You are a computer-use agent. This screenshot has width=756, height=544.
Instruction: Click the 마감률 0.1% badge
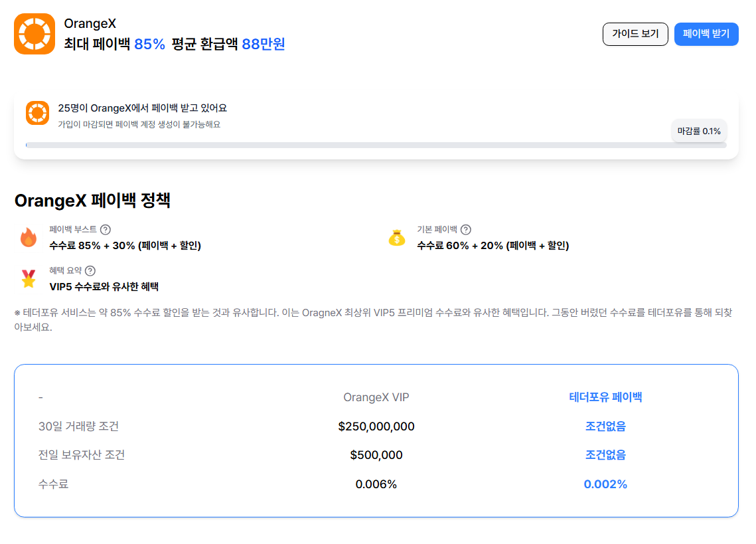coord(699,131)
